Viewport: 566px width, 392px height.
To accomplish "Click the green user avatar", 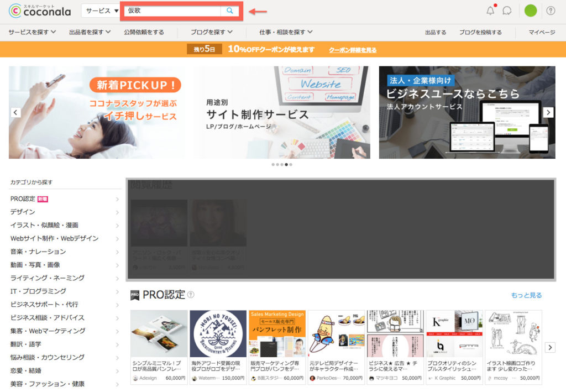I will [530, 11].
